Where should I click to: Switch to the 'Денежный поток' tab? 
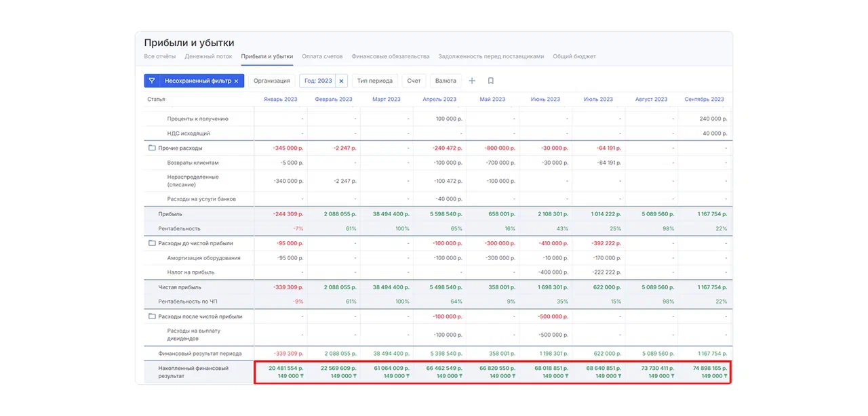point(208,56)
